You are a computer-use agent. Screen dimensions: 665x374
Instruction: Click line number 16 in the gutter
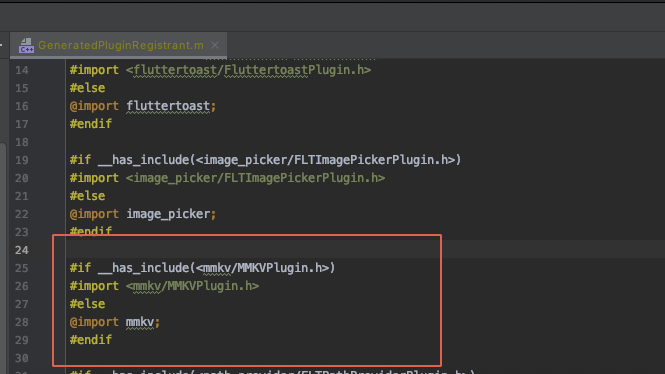coord(22,106)
